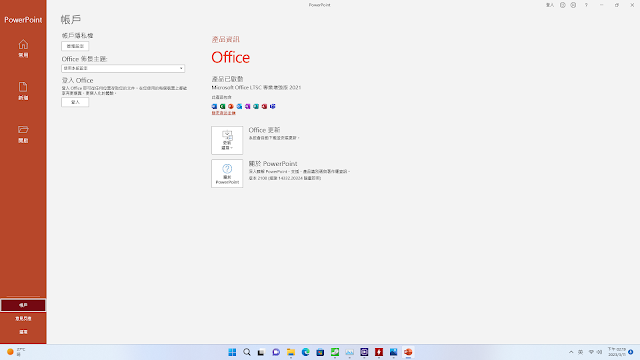Viewport: 640px width, 360px height.
Task: Open the network and volume quick settings
Action: (596, 352)
